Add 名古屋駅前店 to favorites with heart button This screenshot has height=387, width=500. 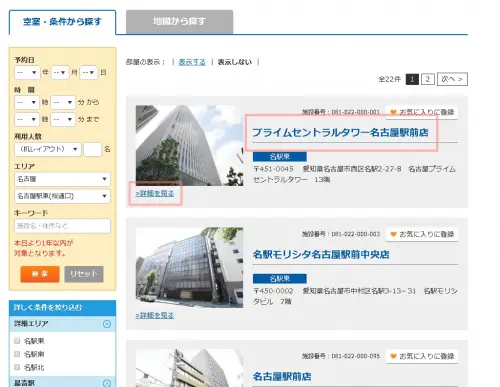(x=422, y=356)
